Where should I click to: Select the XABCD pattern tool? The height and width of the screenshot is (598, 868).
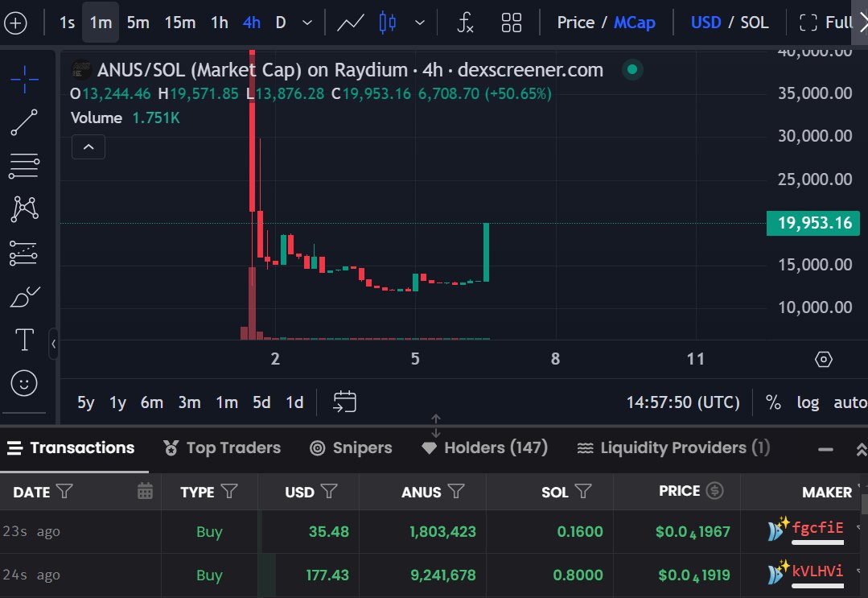pyautogui.click(x=24, y=208)
